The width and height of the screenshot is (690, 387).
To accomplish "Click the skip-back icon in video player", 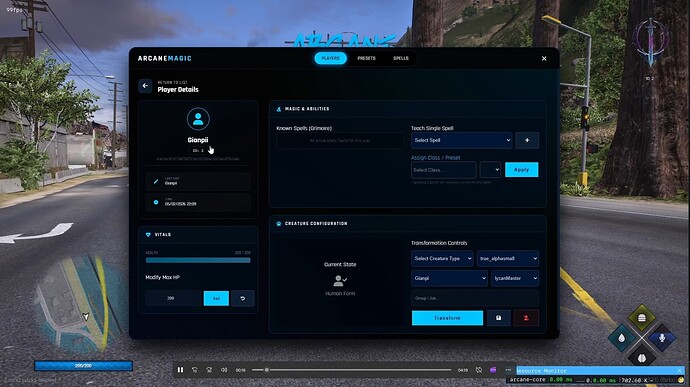I will click(195, 370).
